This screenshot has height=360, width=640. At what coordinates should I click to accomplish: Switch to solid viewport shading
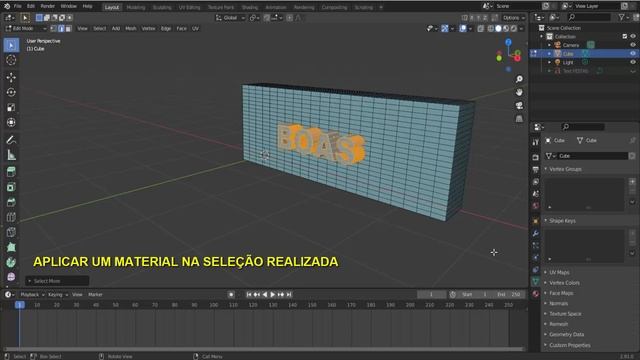click(498, 29)
